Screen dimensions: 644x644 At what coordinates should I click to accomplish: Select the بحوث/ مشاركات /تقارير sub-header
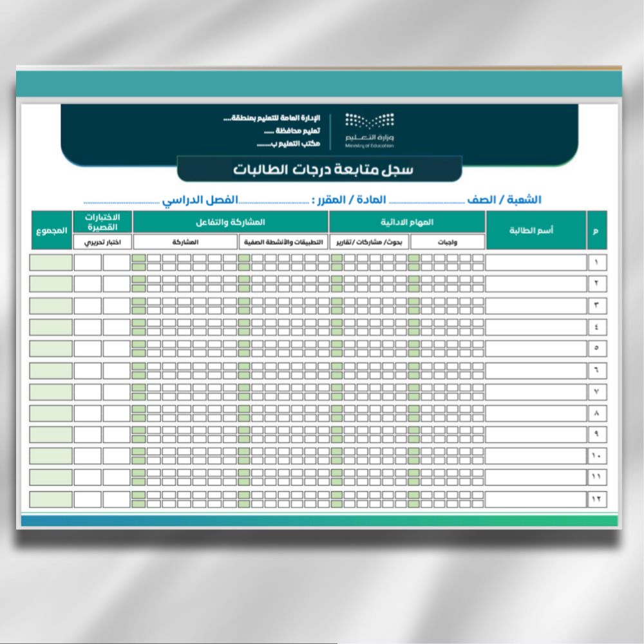370,242
